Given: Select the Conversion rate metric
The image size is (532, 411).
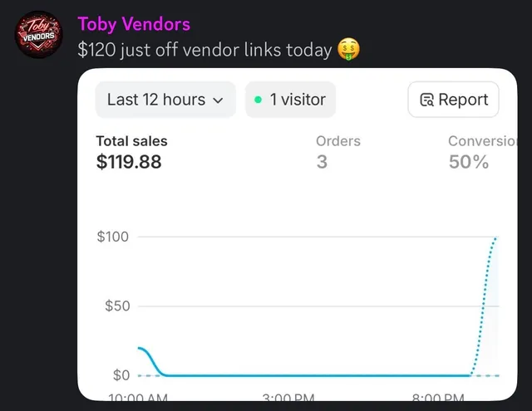Looking at the screenshot, I should [482, 153].
